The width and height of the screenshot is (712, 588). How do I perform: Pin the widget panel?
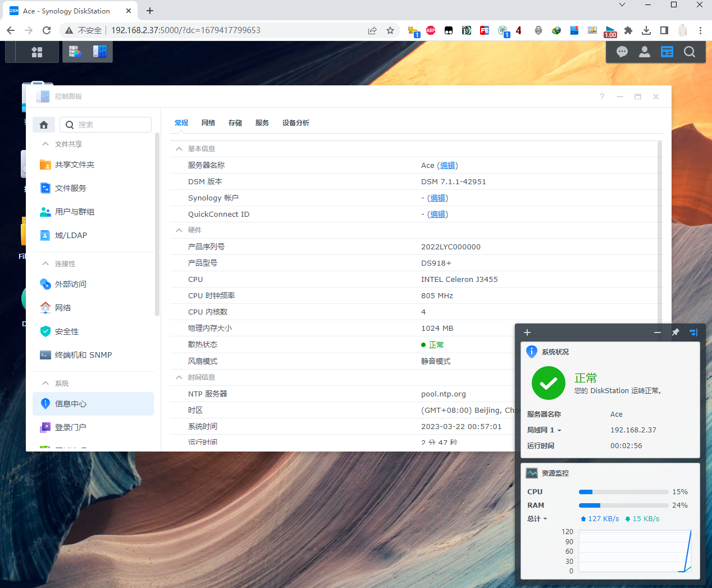coord(676,332)
